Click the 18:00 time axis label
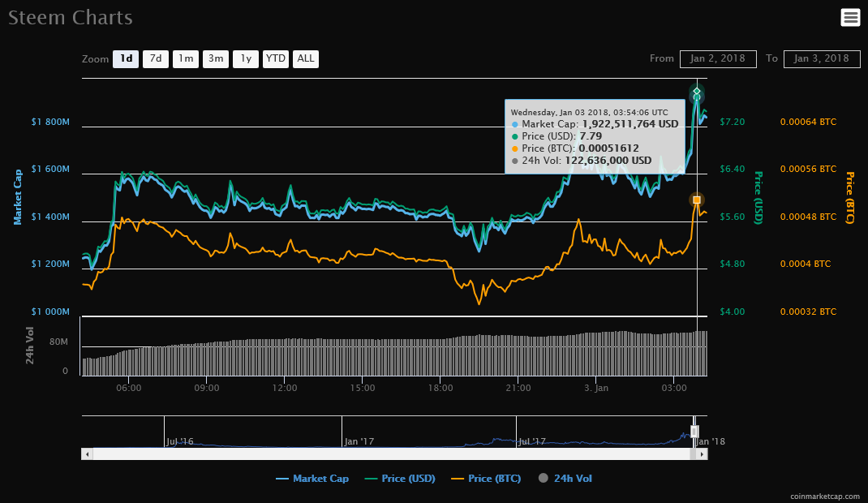This screenshot has width=868, height=503. click(x=440, y=388)
